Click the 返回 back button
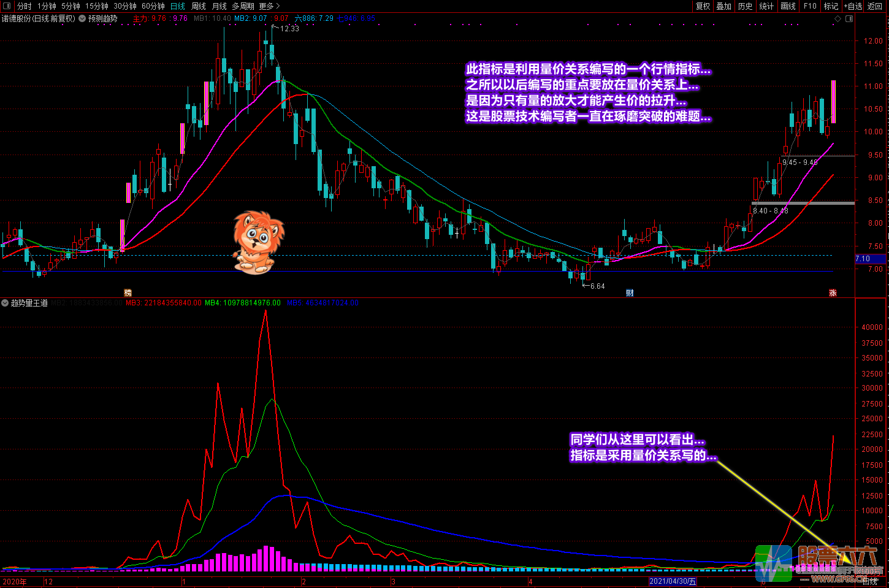The width and height of the screenshot is (889, 588). point(875,6)
